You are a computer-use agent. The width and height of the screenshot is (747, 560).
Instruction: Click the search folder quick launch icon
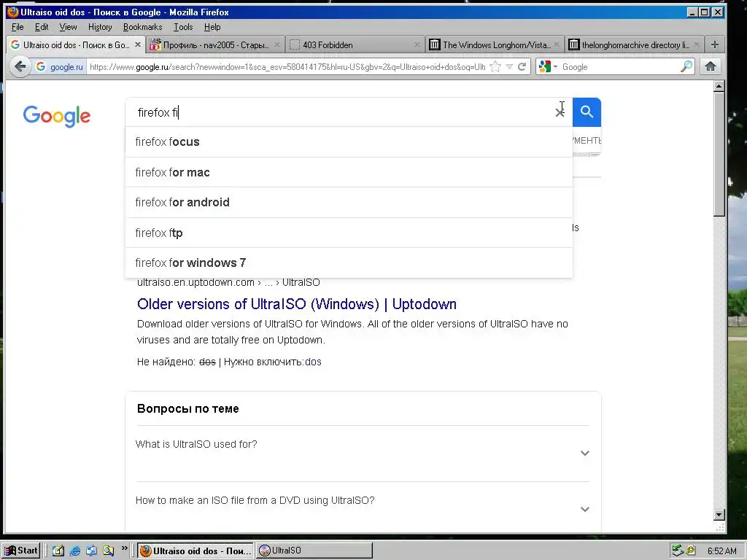tap(108, 551)
